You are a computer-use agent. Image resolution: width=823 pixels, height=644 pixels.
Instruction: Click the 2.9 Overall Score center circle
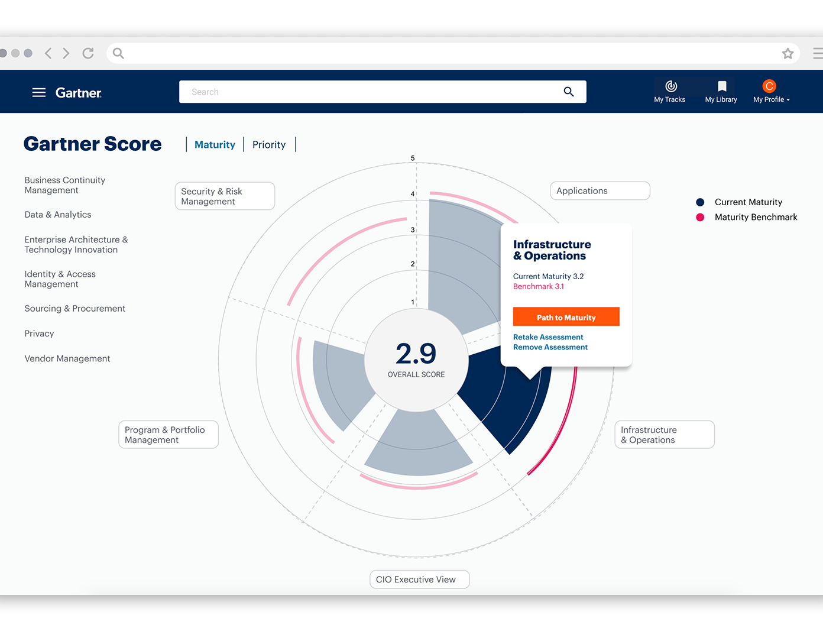coord(416,360)
